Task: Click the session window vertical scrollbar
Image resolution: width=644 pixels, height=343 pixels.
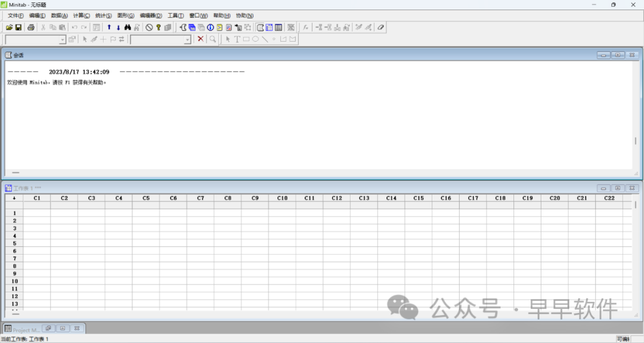Action: click(x=635, y=141)
